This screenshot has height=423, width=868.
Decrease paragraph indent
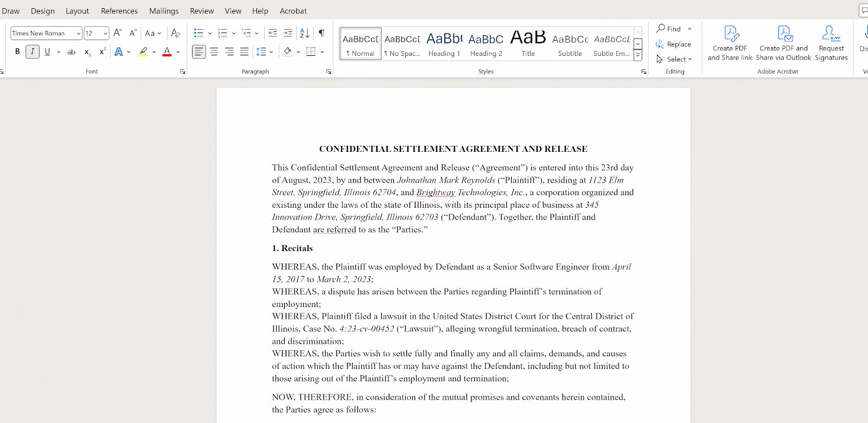pyautogui.click(x=273, y=33)
